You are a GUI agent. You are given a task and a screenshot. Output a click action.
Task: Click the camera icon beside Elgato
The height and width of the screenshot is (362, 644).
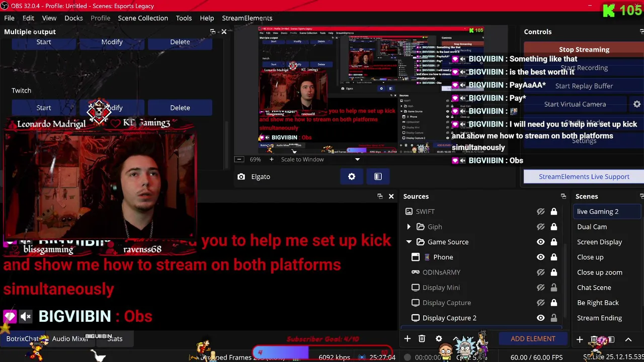point(242,176)
